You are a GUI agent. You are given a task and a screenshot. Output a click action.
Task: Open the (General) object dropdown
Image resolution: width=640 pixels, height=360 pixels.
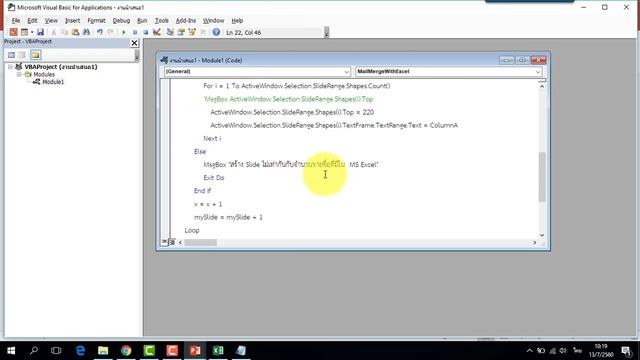tap(346, 71)
